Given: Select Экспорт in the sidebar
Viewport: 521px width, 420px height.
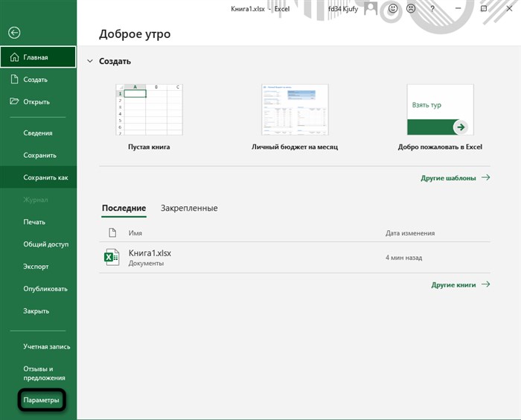Looking at the screenshot, I should point(38,267).
